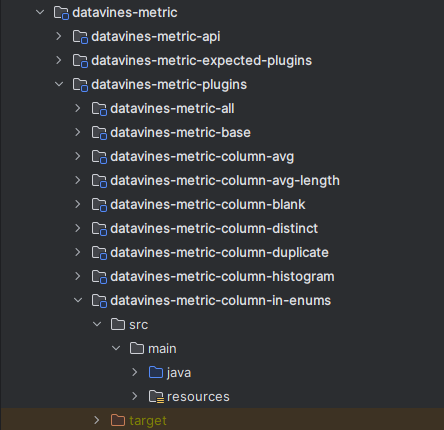Expand datavines-metric-column-avg-length arrow
This screenshot has height=430, width=444.
pos(78,180)
